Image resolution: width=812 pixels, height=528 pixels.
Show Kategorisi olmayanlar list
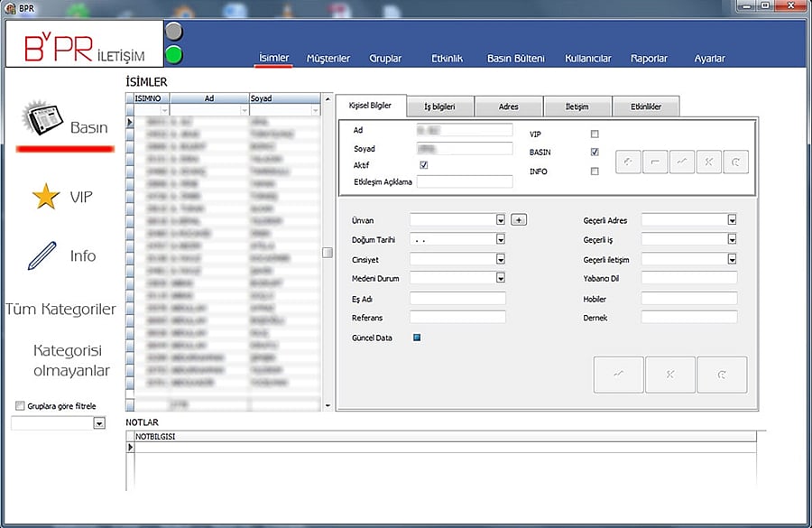(x=71, y=360)
